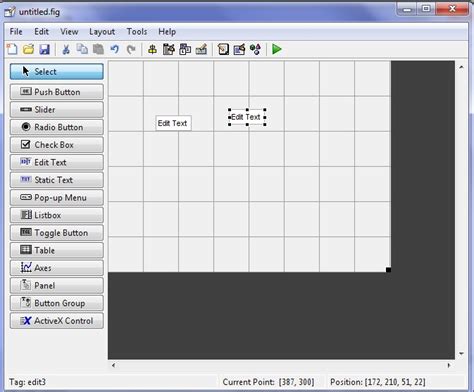Close the untitled.fig window
Screen dimensions: 474x392
452,9
